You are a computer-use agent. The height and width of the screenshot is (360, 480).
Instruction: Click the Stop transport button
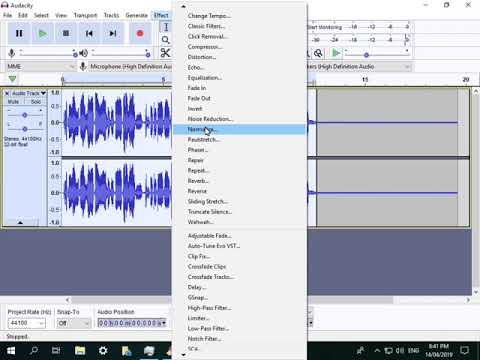point(66,33)
